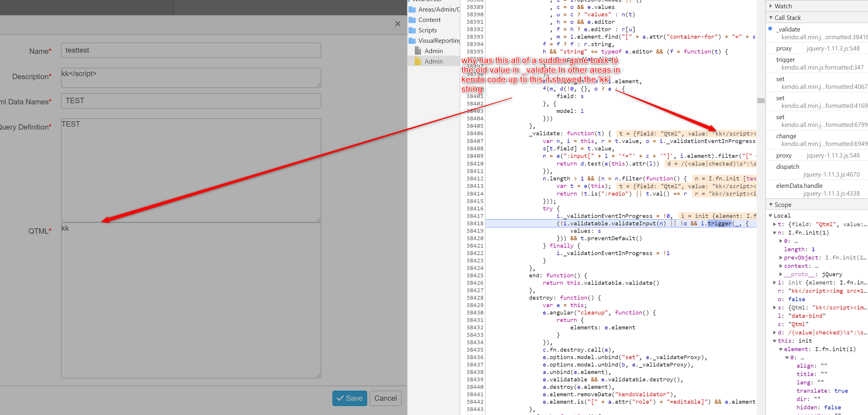Click the highlighted trigger token on line 38418
868x415 pixels.
click(720, 223)
